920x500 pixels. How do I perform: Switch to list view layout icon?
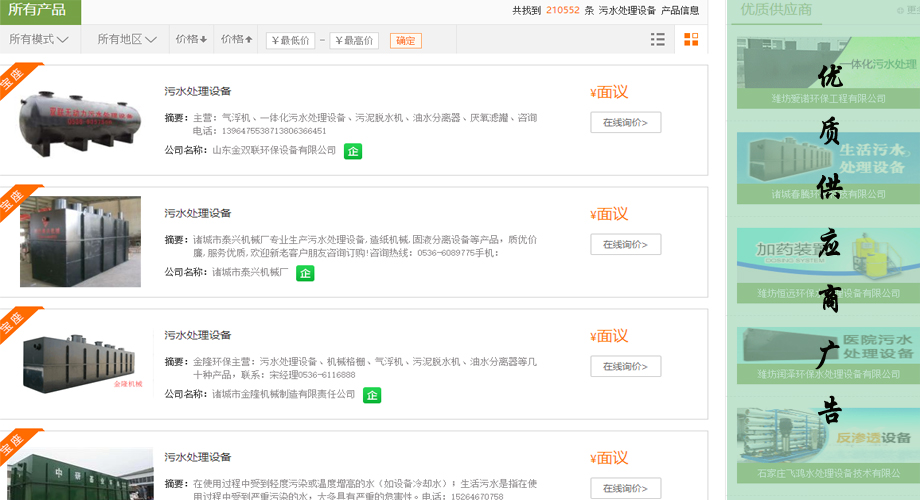657,40
